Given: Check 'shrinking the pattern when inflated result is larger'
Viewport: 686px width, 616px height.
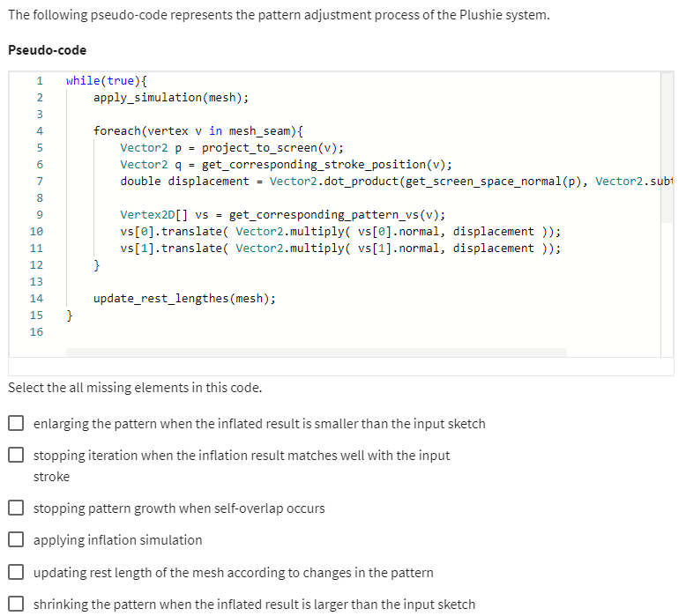Looking at the screenshot, I should (x=16, y=604).
